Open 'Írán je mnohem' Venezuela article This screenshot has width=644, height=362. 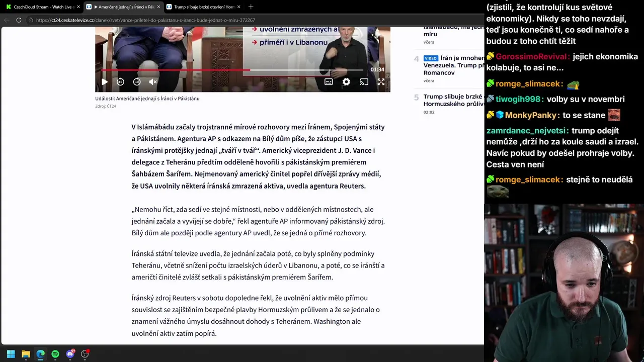point(453,65)
